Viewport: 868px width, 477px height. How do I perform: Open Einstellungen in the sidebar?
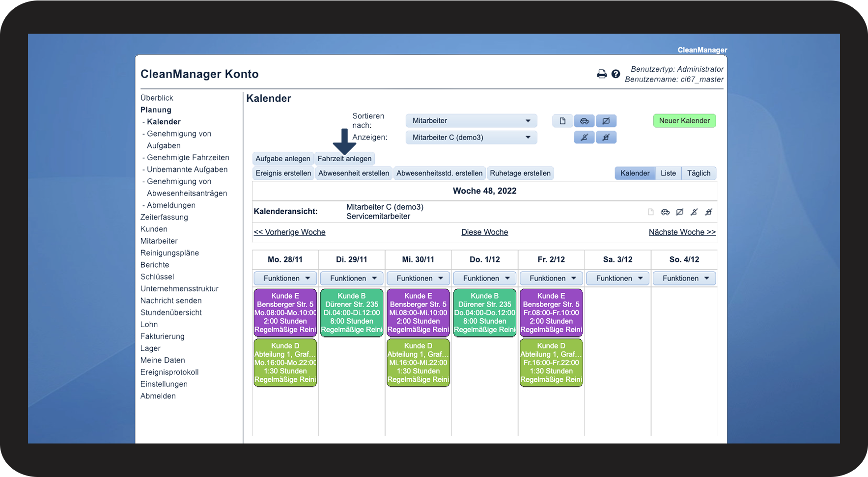pos(164,384)
